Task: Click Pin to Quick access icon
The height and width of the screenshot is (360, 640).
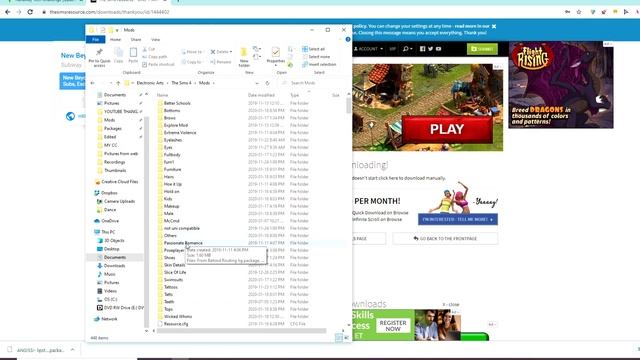Action: [x=99, y=52]
